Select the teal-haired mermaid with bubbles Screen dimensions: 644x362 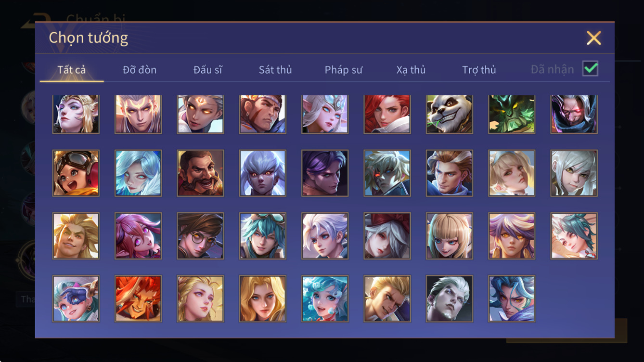coord(325,298)
